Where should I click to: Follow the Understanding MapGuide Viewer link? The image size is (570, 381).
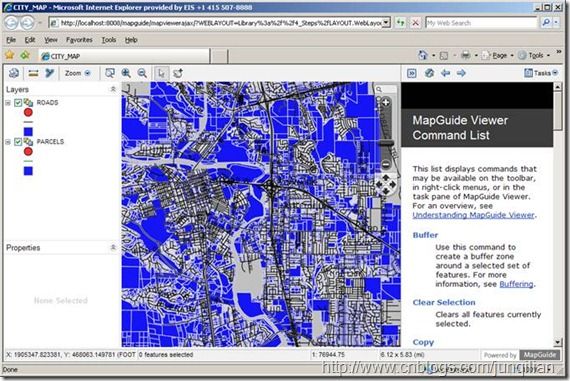(473, 215)
